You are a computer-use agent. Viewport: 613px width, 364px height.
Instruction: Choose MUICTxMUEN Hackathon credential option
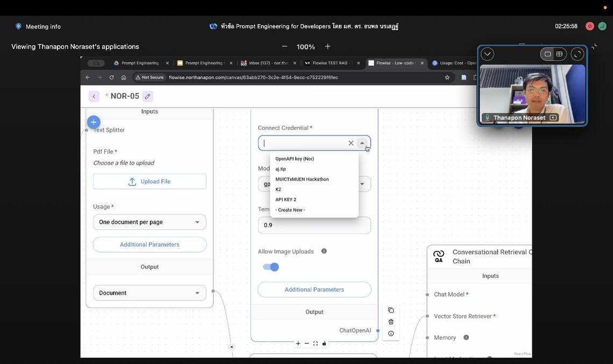click(302, 179)
